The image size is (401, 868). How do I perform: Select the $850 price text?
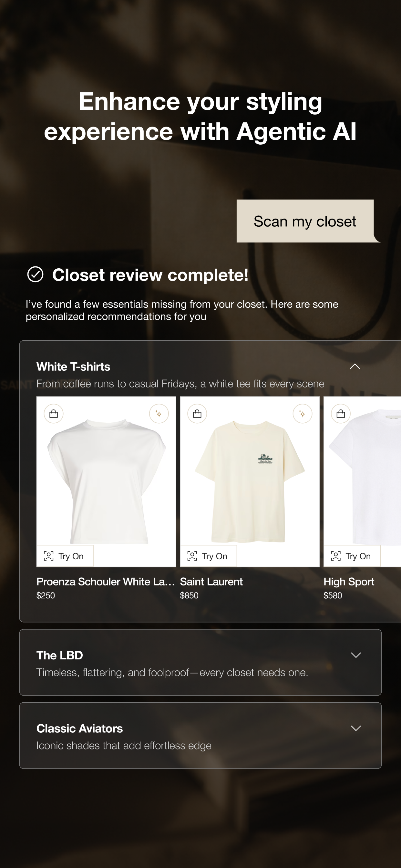point(189,595)
